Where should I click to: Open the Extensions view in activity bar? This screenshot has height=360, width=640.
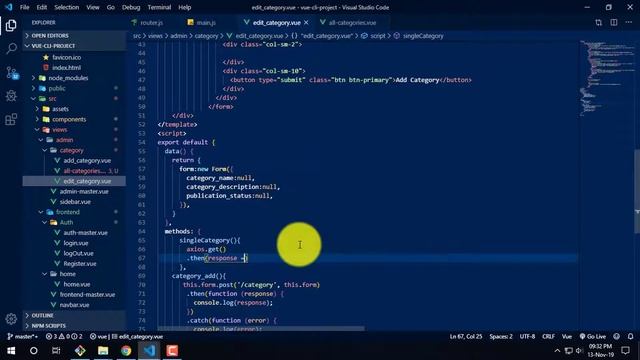pyautogui.click(x=11, y=119)
